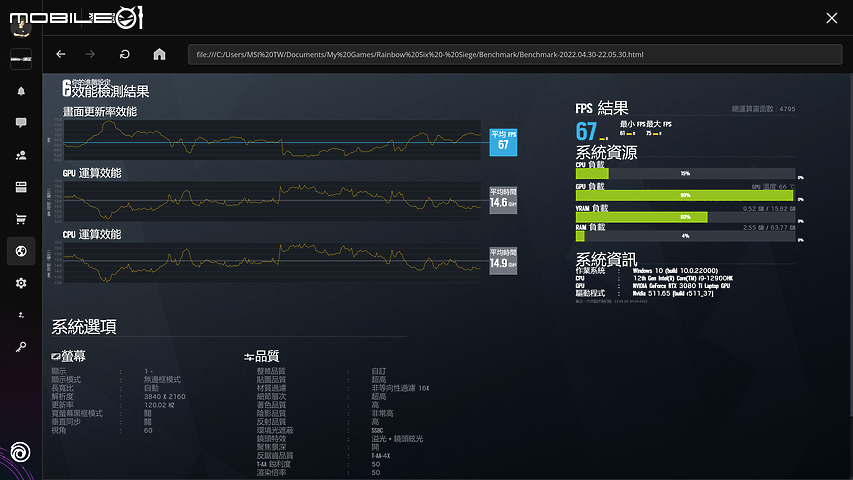Click the 非等向性過濾 16X value
Viewport: 853px width, 480px height.
pos(400,388)
